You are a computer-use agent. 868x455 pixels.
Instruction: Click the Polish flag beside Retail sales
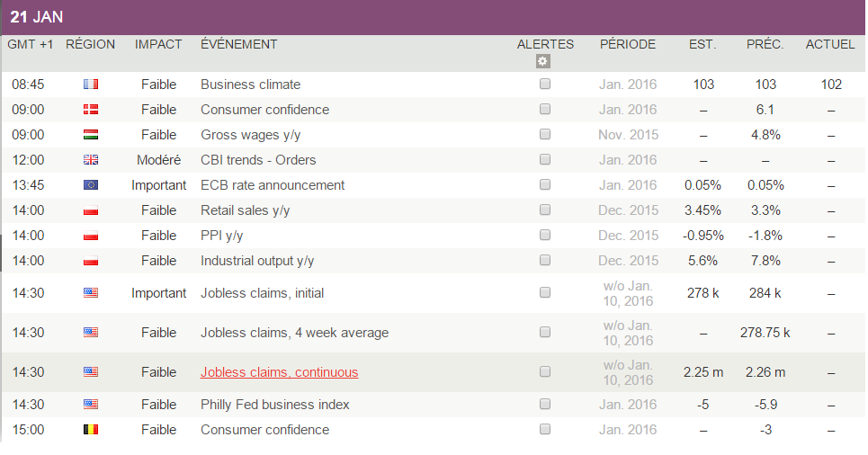pos(91,210)
